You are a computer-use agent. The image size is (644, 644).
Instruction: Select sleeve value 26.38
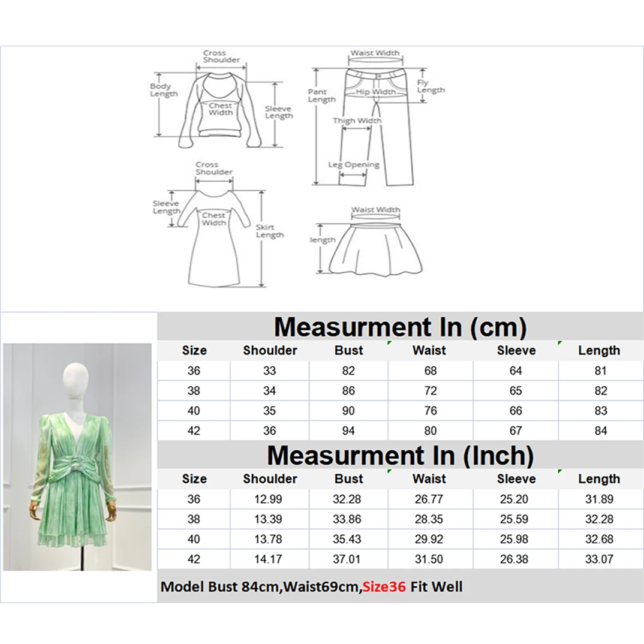514,559
